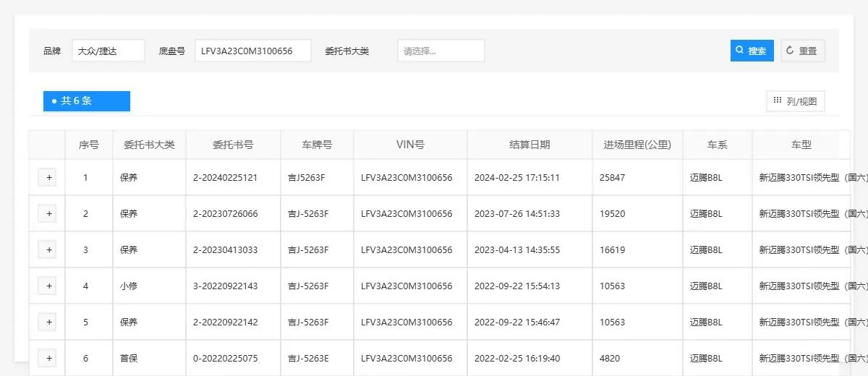
Task: Select the 共 6 条 results tab
Action: (x=87, y=101)
